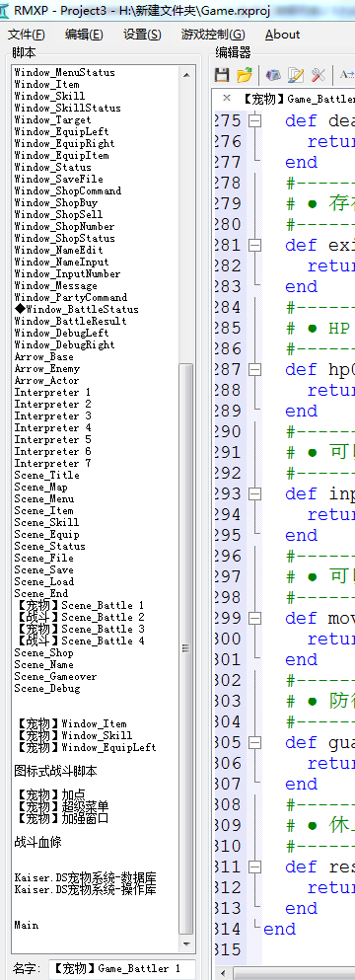Screen dimensions: 355x980
Task: Click the A-arrow replace toolbar icon
Action: tap(347, 75)
